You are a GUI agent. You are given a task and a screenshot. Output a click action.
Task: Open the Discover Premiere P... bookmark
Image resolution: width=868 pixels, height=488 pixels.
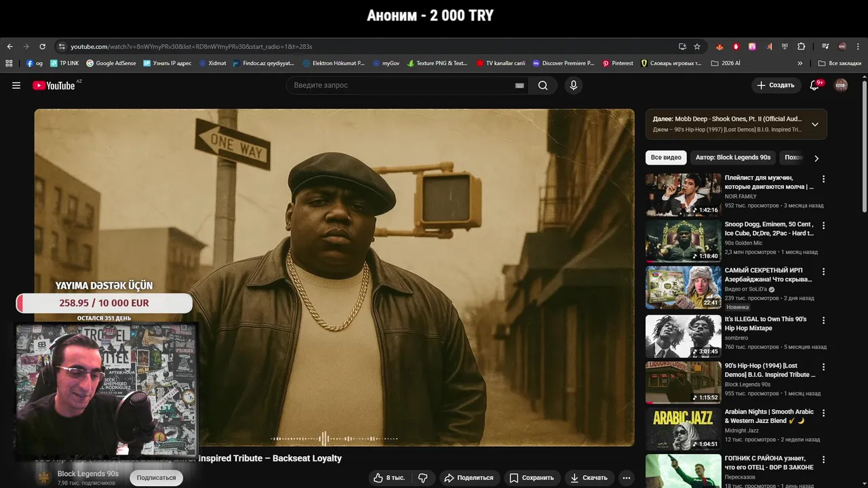(x=564, y=63)
